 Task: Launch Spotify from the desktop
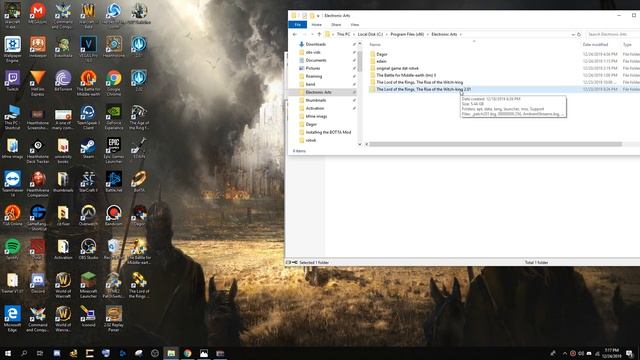pyautogui.click(x=12, y=249)
